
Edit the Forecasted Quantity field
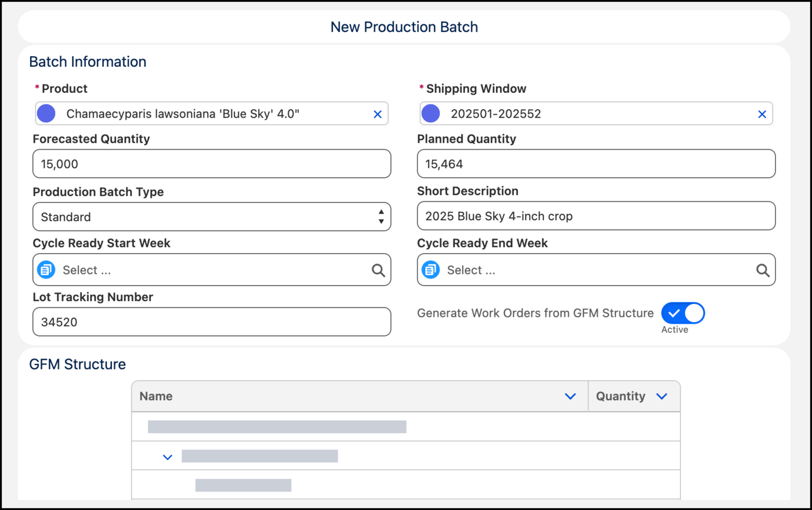point(212,164)
